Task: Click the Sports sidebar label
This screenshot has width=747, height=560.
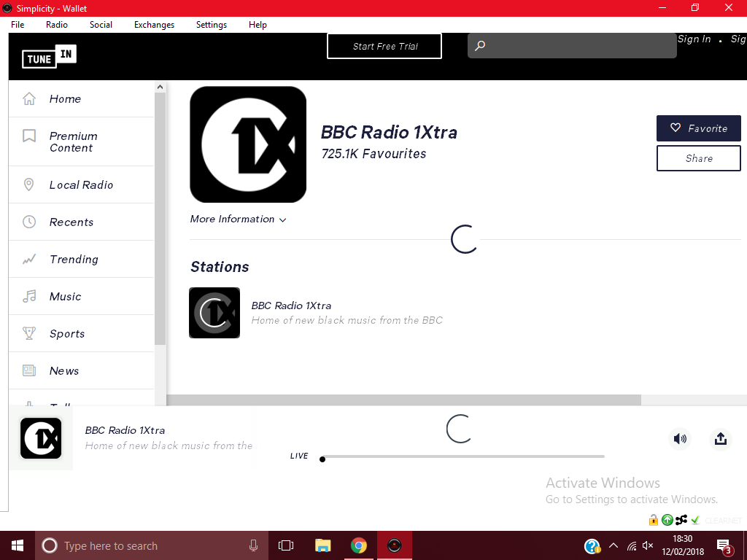Action: click(67, 333)
